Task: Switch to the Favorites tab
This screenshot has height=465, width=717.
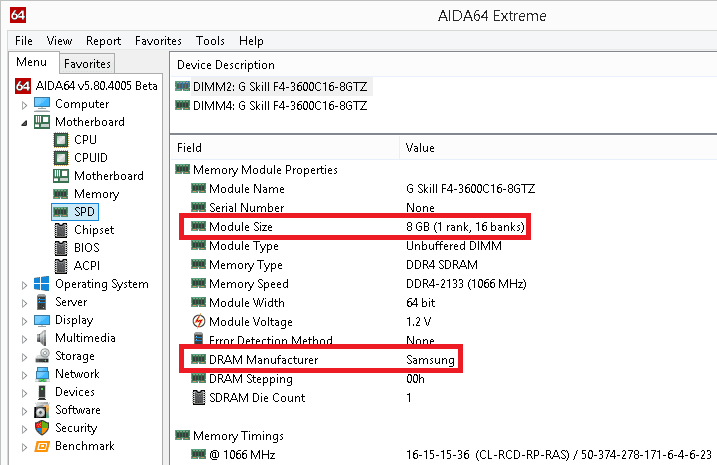Action: pyautogui.click(x=87, y=64)
